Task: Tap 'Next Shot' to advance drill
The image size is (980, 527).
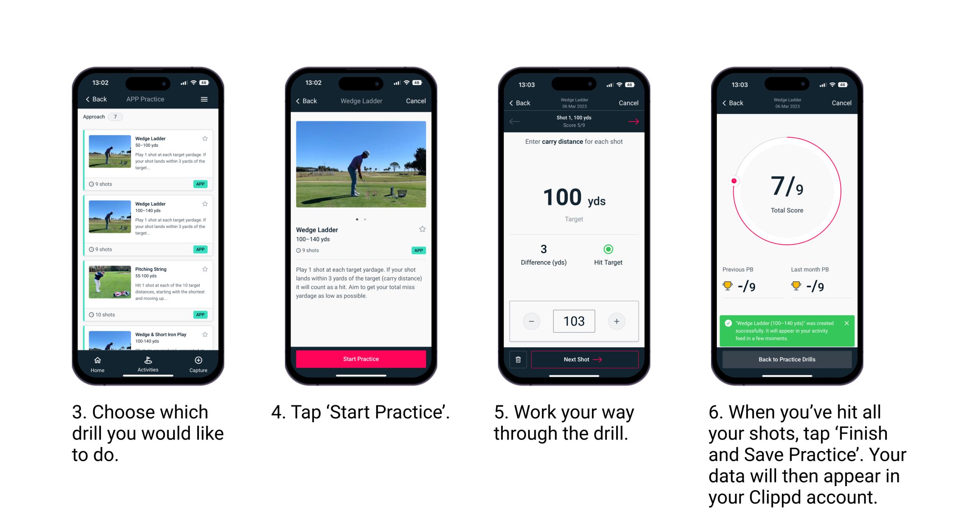Action: pyautogui.click(x=583, y=360)
